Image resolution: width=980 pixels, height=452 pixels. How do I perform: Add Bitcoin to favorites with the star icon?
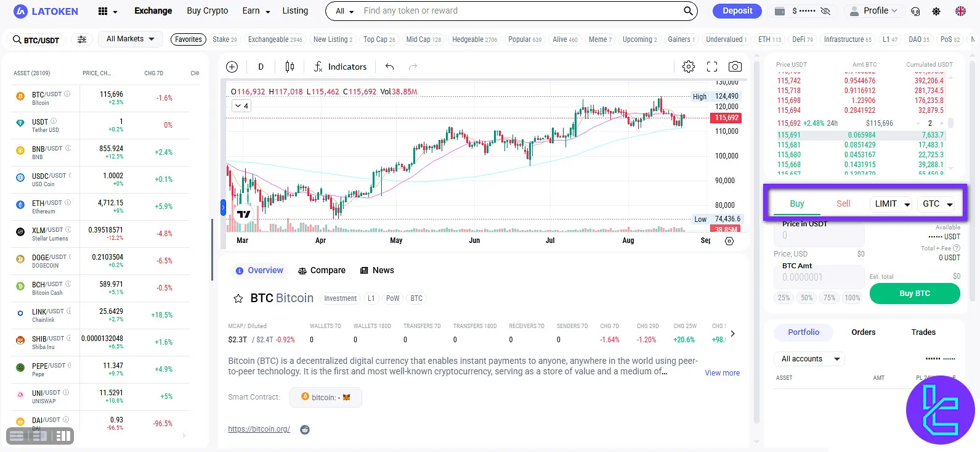point(238,298)
